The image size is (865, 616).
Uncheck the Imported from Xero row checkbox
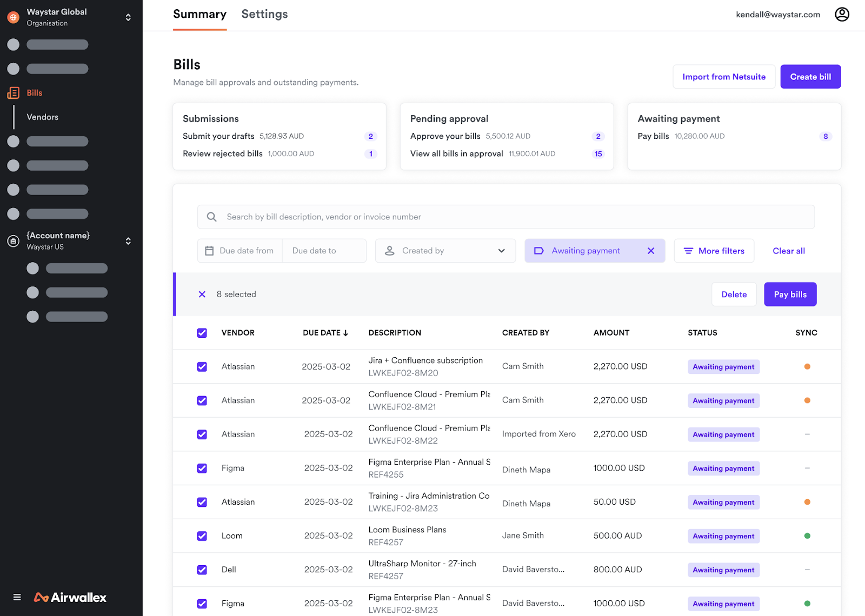(202, 434)
